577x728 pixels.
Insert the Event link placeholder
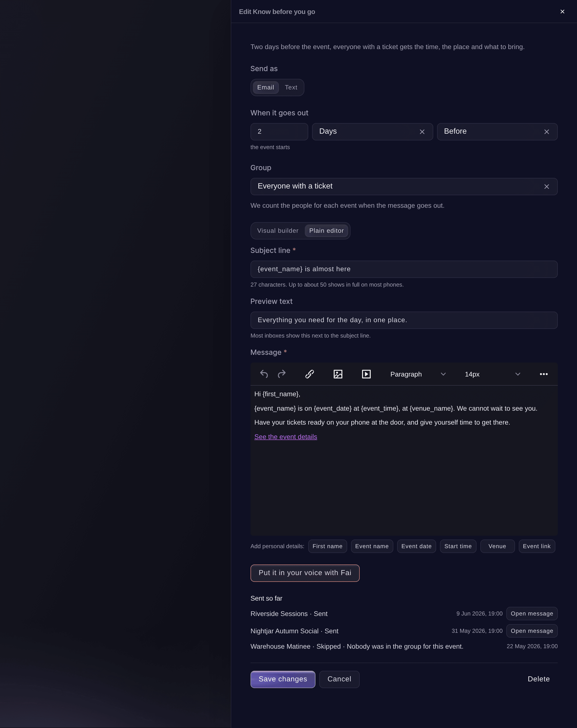tap(537, 546)
